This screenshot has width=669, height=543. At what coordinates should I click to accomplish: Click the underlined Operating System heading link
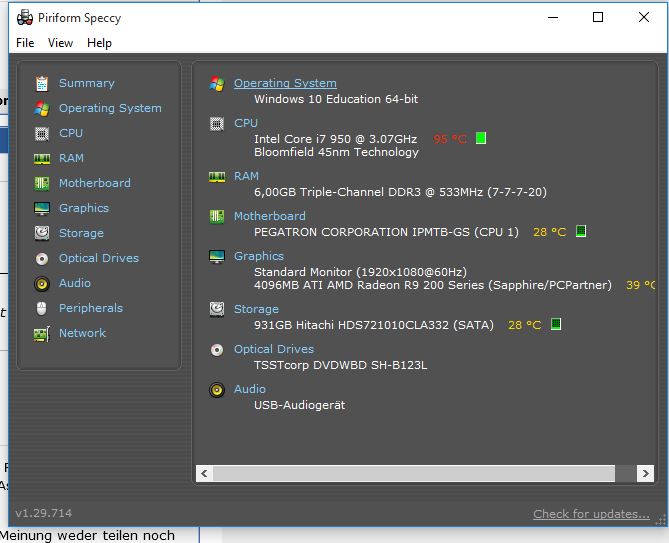tap(285, 83)
